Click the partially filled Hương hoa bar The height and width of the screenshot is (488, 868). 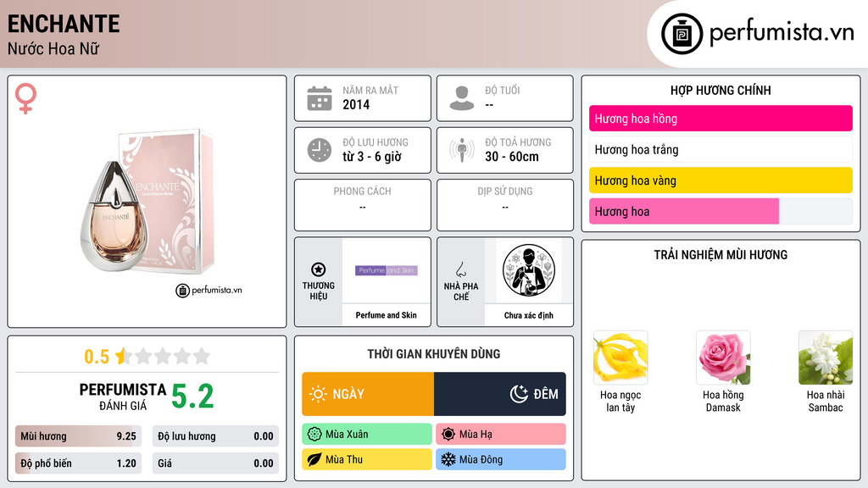721,211
